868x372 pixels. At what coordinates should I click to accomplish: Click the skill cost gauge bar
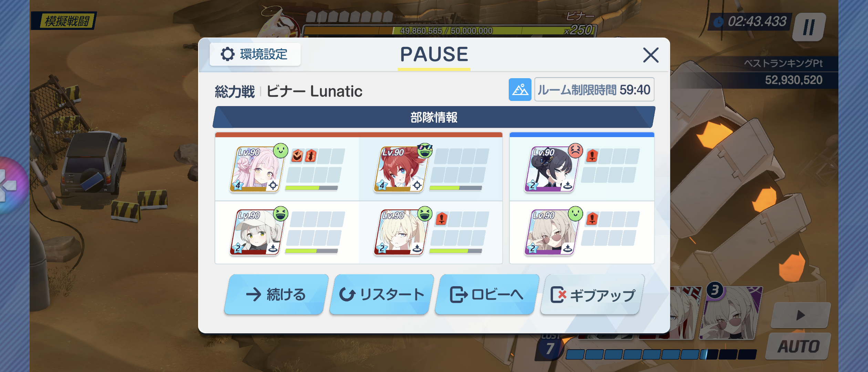[x=661, y=354]
